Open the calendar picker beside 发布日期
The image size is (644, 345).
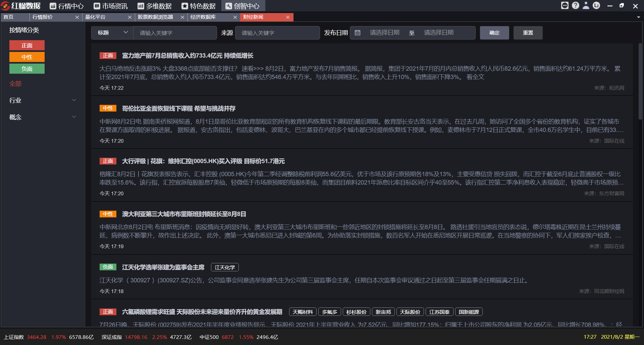[358, 32]
